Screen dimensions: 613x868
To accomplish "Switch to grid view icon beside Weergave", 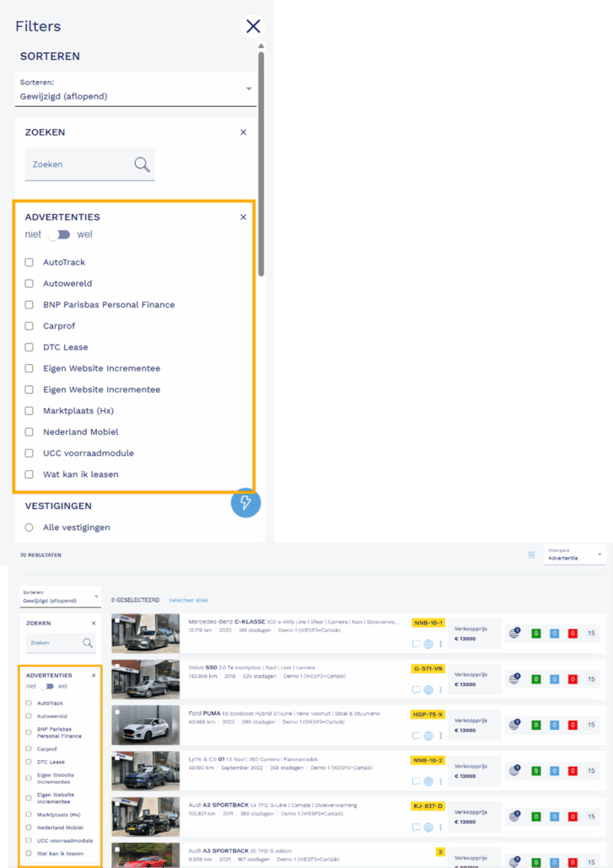I will [x=531, y=555].
